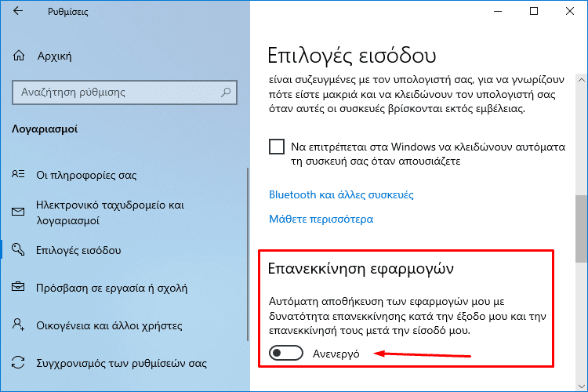Focus the Αναζήτηση ρύθμισης search field
Screen dimensions: 588x392
pos(125,93)
